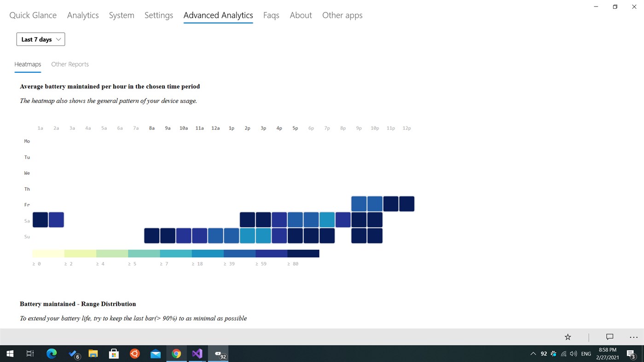Switch to the ENG language indicator
This screenshot has height=362, width=644.
(x=586, y=354)
